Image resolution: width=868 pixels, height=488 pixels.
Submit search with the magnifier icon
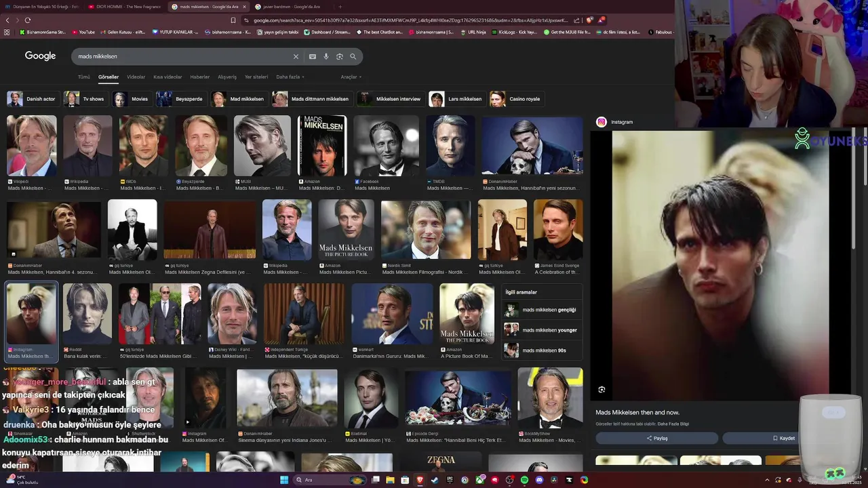(x=353, y=56)
